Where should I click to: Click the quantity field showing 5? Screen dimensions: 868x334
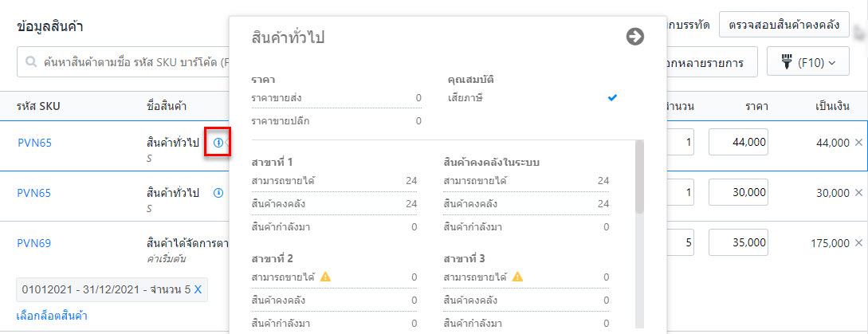(x=680, y=242)
